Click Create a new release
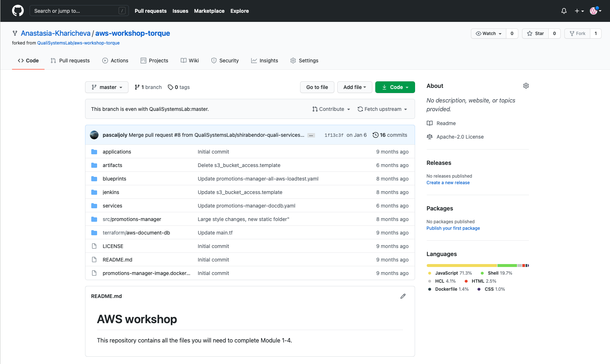 448,183
